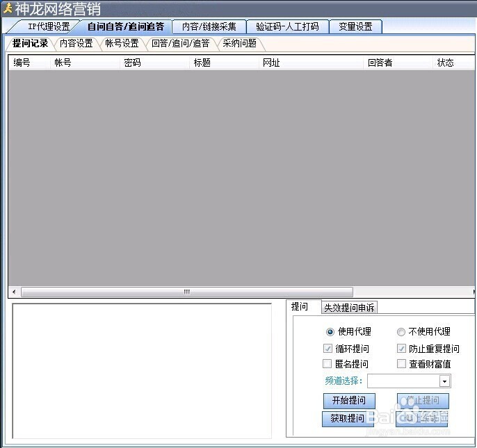Open the IP代理设置 tab
The width and height of the screenshot is (477, 448).
click(x=46, y=26)
